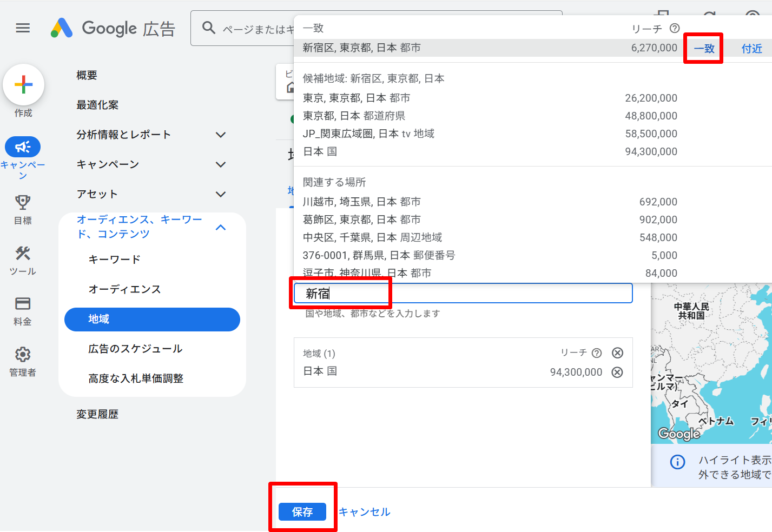Open the 目標 section icon
Image resolution: width=772 pixels, height=532 pixels.
pyautogui.click(x=22, y=202)
